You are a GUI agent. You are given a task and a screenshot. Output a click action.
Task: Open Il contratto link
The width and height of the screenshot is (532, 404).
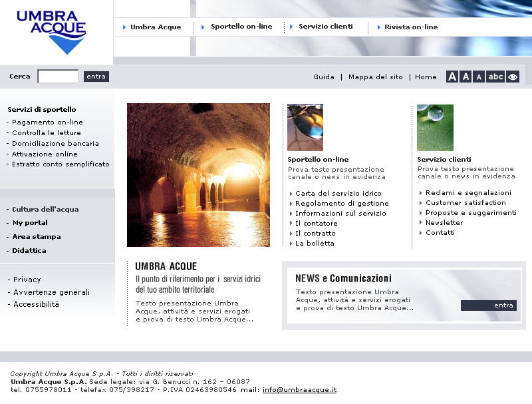[315, 233]
